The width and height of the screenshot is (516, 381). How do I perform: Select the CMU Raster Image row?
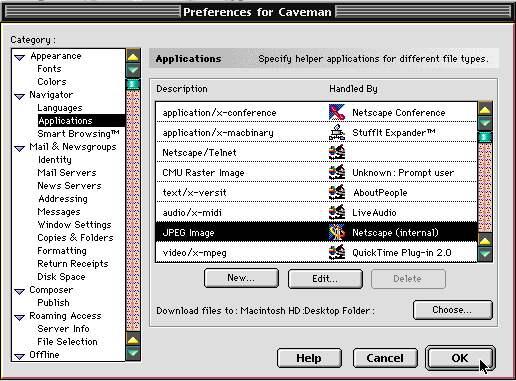point(316,172)
